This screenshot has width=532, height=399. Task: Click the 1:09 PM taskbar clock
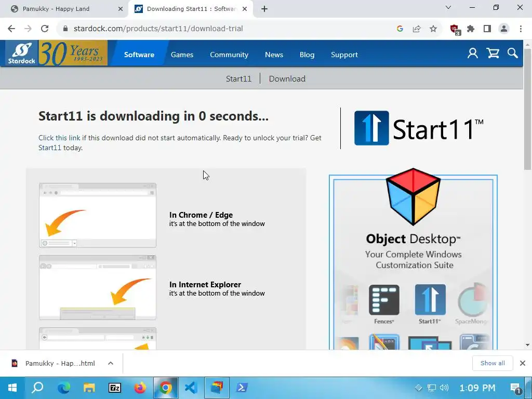click(477, 388)
